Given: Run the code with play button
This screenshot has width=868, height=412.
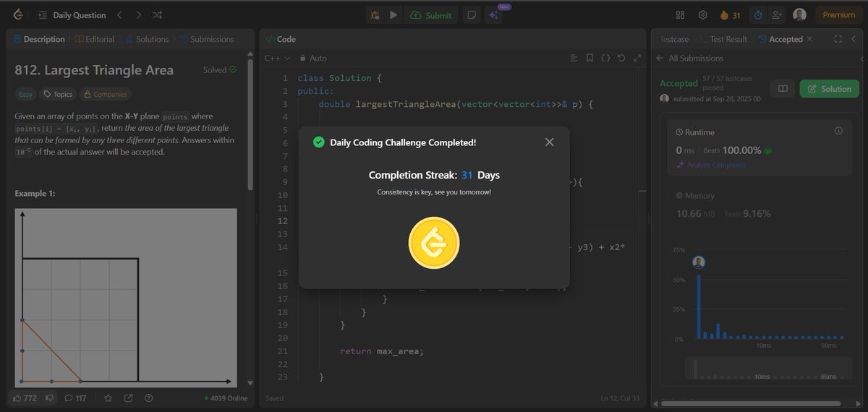Looking at the screenshot, I should coord(393,14).
